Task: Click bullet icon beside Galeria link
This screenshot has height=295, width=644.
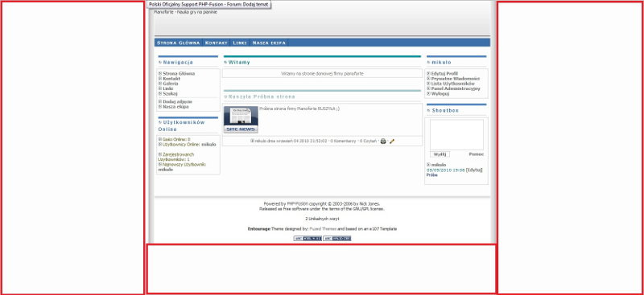Action: coord(159,84)
